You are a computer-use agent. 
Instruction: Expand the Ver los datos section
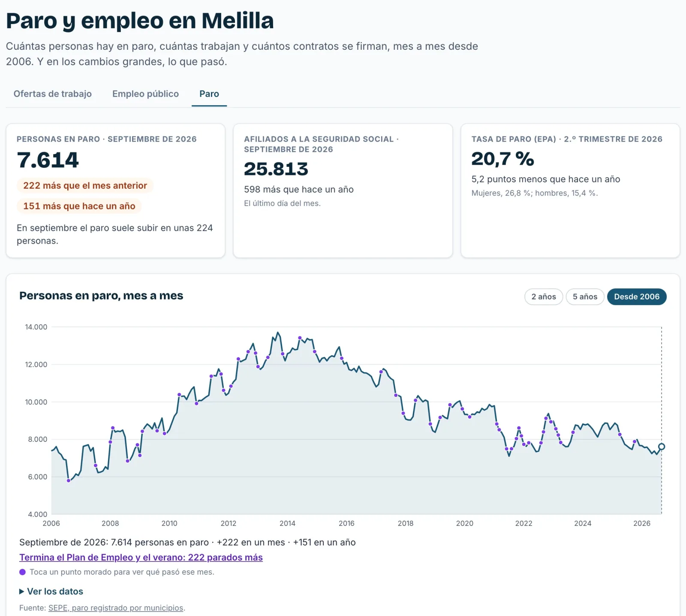pos(51,591)
